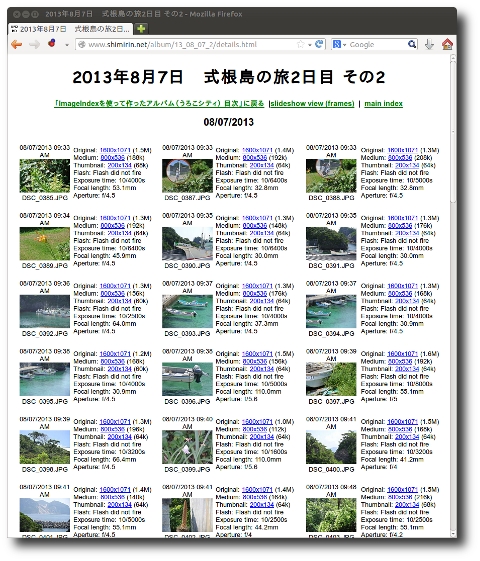The height and width of the screenshot is (561, 480).
Task: Open a new tab with green plus
Action: point(141,29)
